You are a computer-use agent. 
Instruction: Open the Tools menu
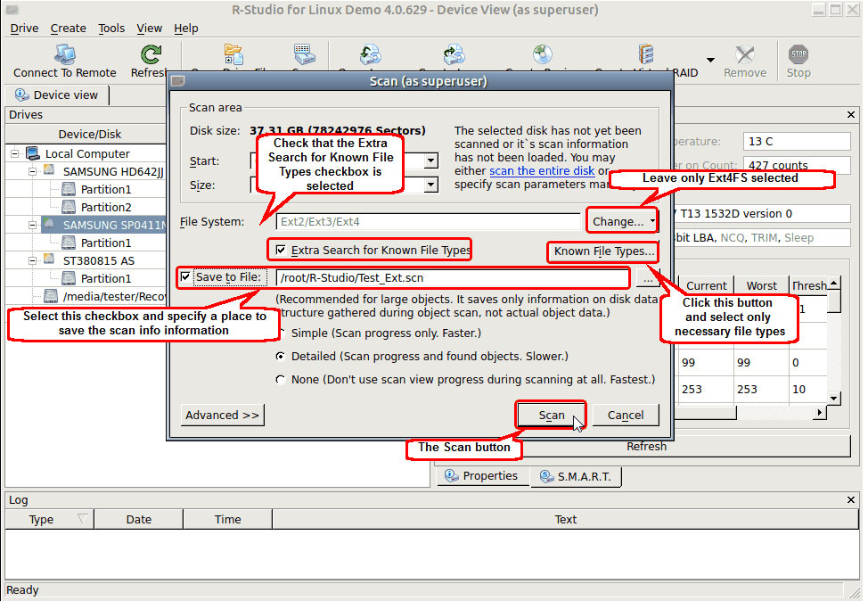click(x=111, y=29)
